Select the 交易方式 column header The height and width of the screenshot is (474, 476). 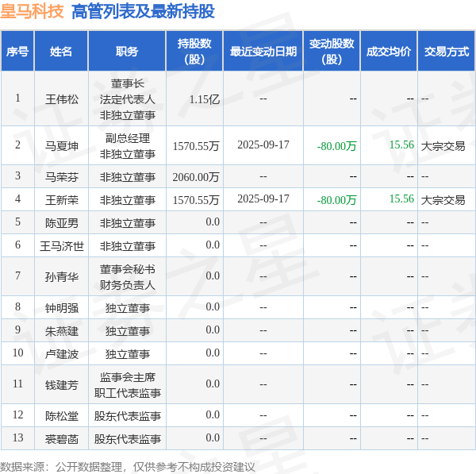coord(446,52)
